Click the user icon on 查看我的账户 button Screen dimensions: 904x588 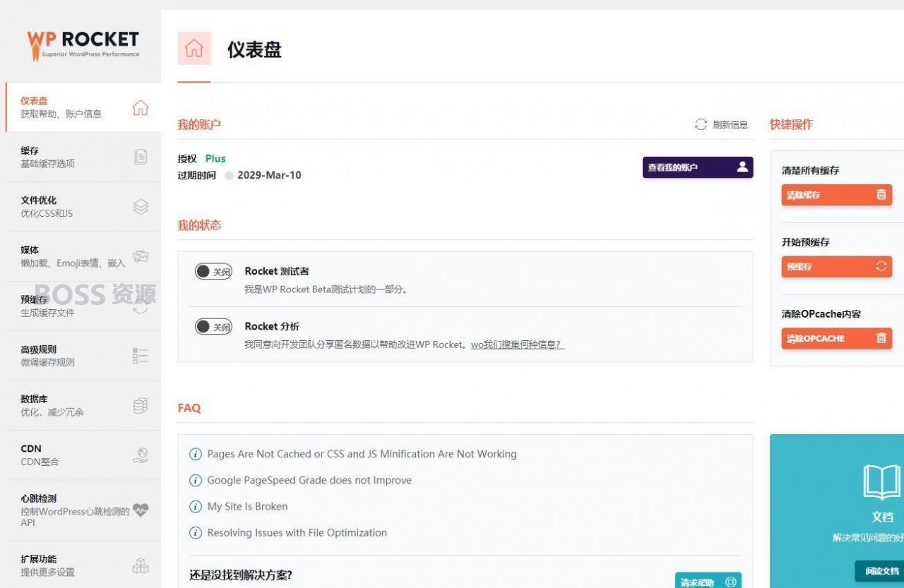[x=742, y=167]
